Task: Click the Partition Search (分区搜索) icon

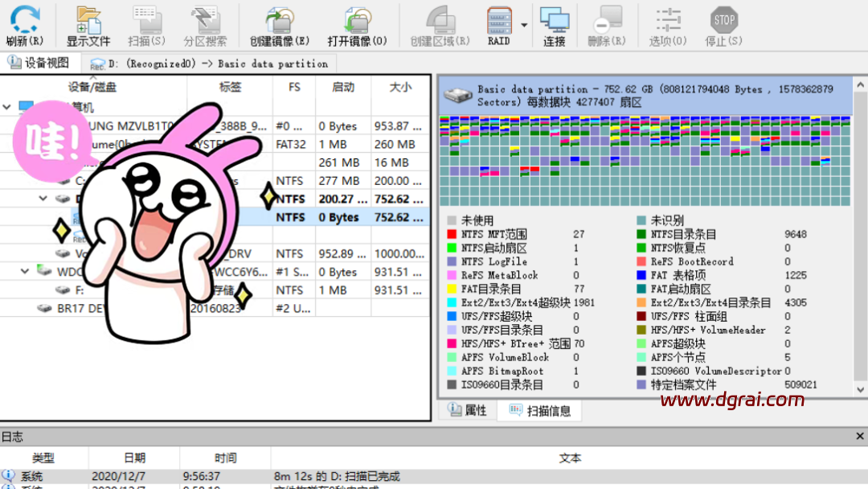Action: pyautogui.click(x=205, y=20)
